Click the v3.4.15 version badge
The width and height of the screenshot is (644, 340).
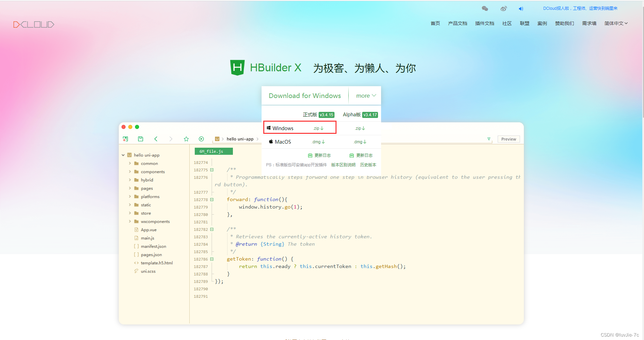click(x=326, y=115)
